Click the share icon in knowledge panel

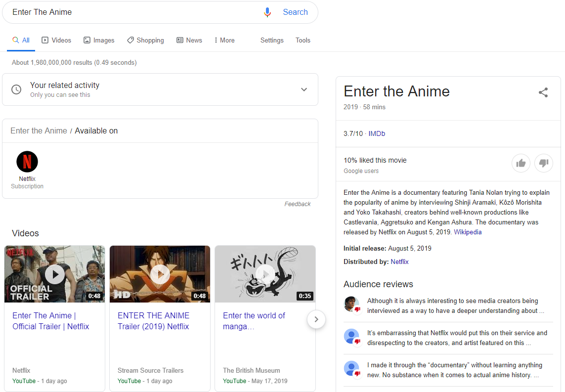click(543, 92)
